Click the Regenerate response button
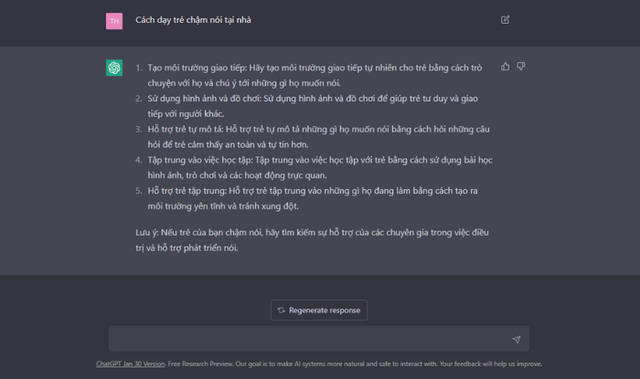This screenshot has width=640, height=379. (319, 310)
